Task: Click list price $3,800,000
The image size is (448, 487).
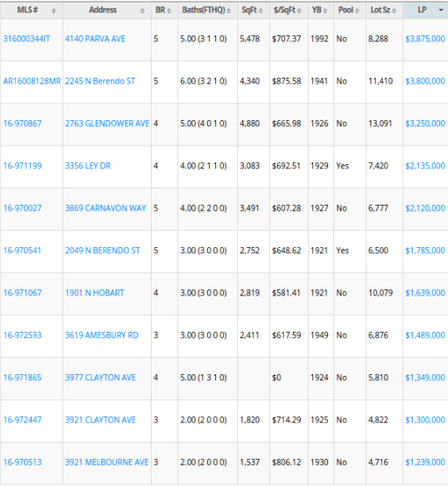Action: pyautogui.click(x=425, y=81)
